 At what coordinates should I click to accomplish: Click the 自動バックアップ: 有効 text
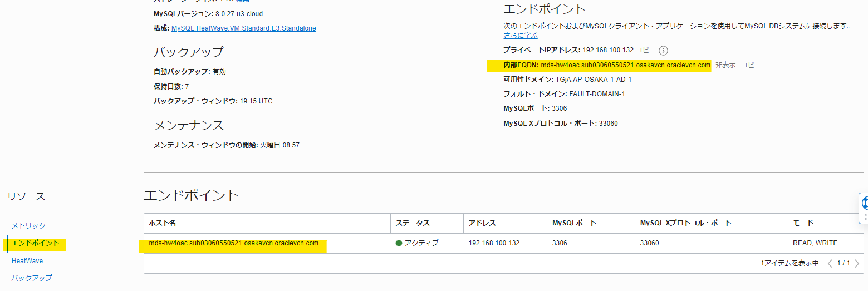(190, 72)
